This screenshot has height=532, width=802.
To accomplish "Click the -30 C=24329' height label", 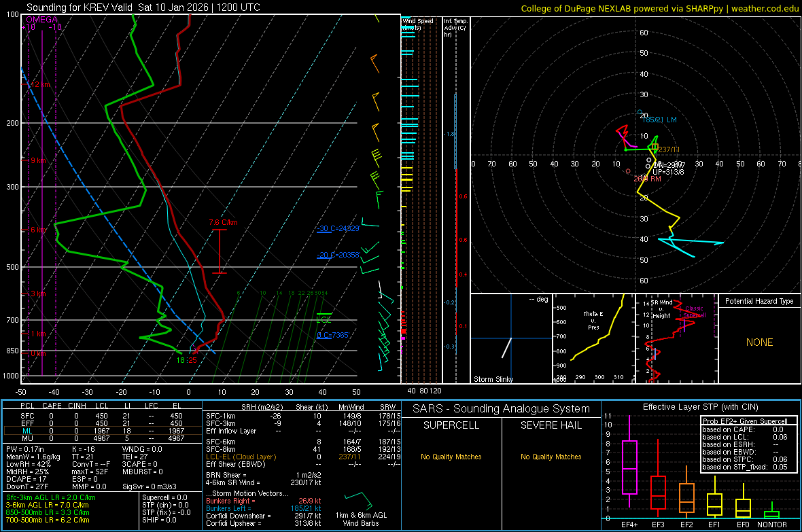I will pos(338,229).
